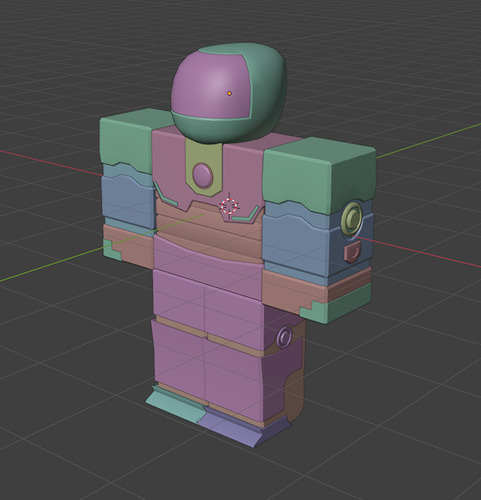481x500 pixels.
Task: Click the orange origin dot on the helmet
Action: 229,93
